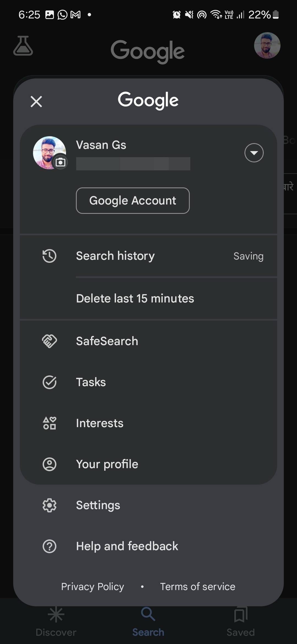This screenshot has width=297, height=644.
Task: Open Tasks checkmark icon
Action: tap(50, 382)
